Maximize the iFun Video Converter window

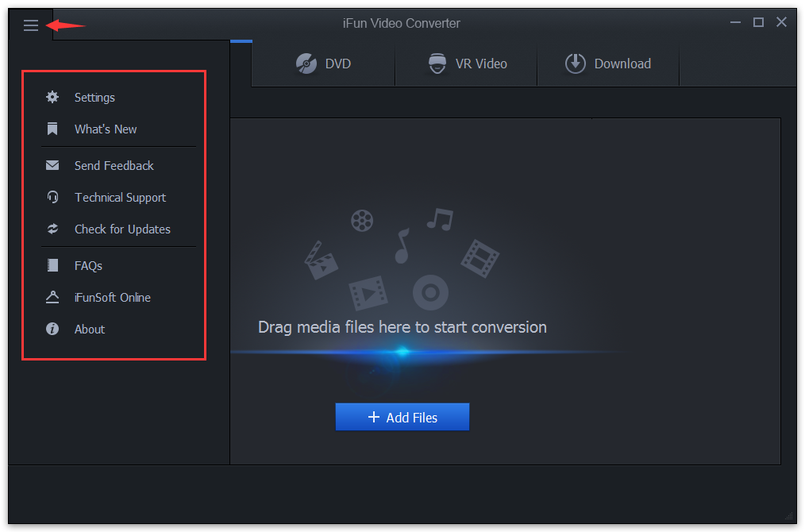(x=758, y=22)
